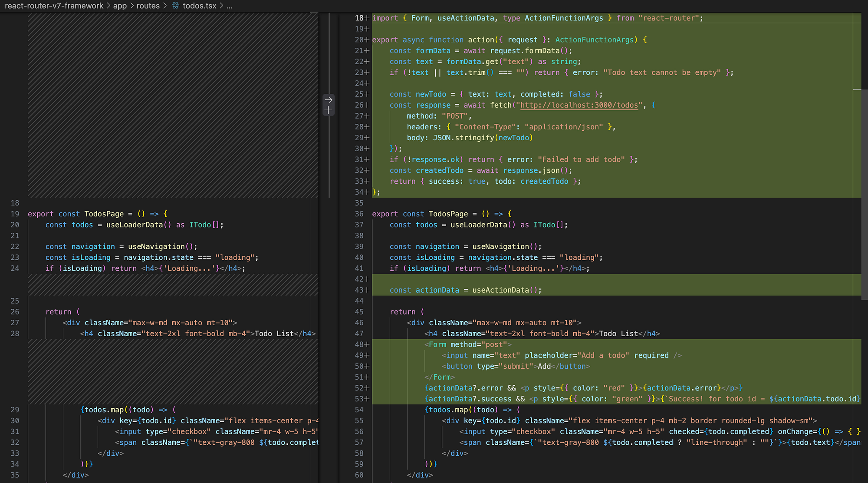This screenshot has height=483, width=868.
Task: Click the chevron between app and routes
Action: click(132, 6)
